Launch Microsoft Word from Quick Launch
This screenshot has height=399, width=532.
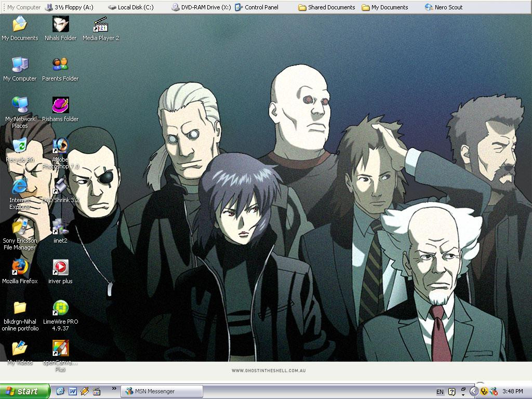point(73,391)
